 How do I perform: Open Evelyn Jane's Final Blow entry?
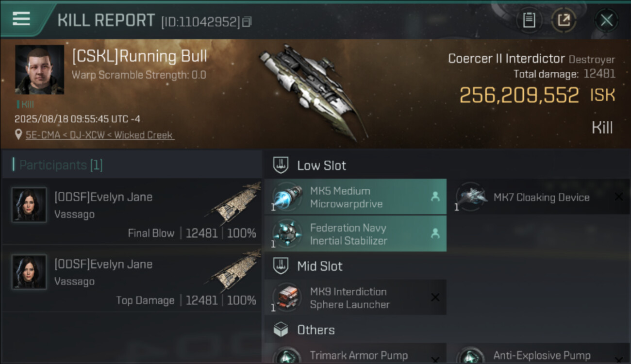pyautogui.click(x=131, y=211)
